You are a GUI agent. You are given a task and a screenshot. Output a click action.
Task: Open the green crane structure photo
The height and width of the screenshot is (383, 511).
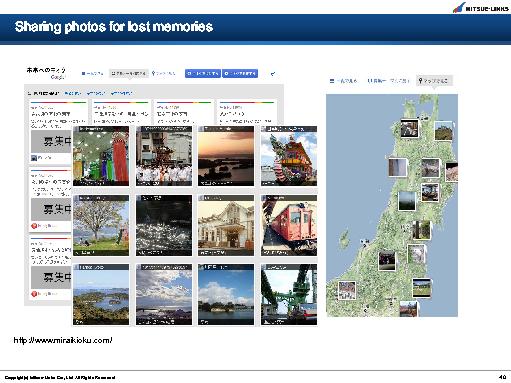(289, 294)
